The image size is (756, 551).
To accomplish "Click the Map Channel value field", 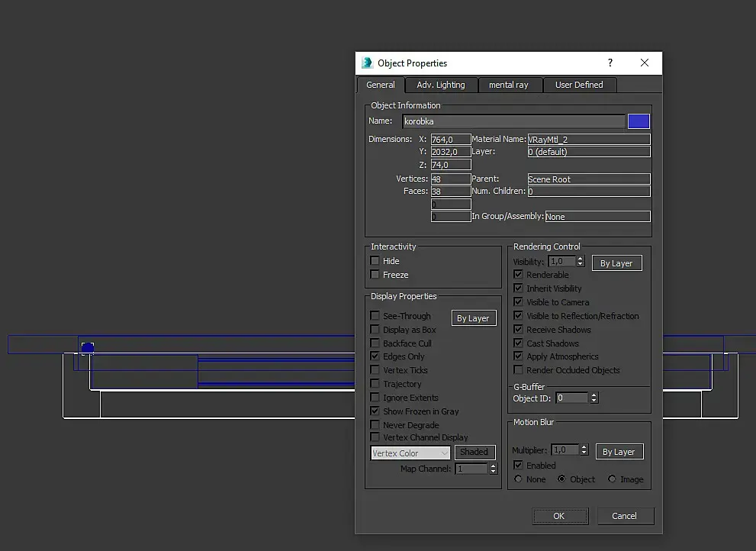I will click(x=471, y=469).
